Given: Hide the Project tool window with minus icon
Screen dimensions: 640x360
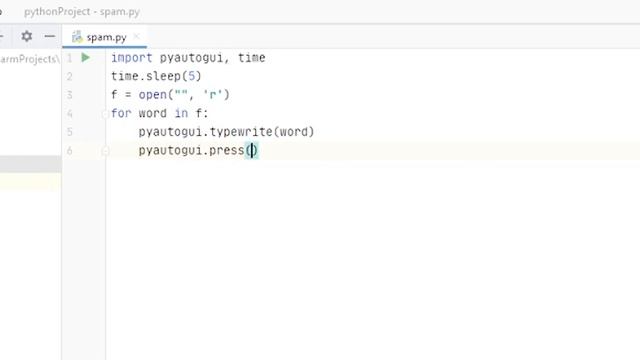Looking at the screenshot, I should [50, 36].
